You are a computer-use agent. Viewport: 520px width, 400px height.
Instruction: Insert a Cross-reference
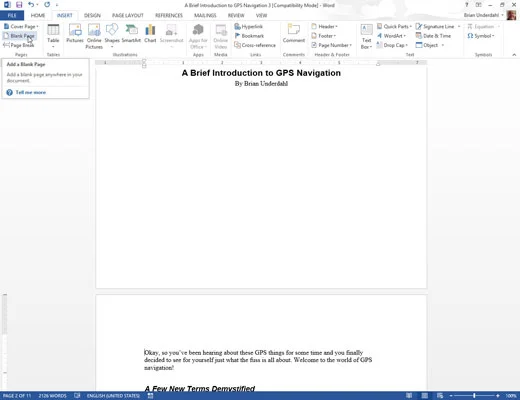pos(255,45)
